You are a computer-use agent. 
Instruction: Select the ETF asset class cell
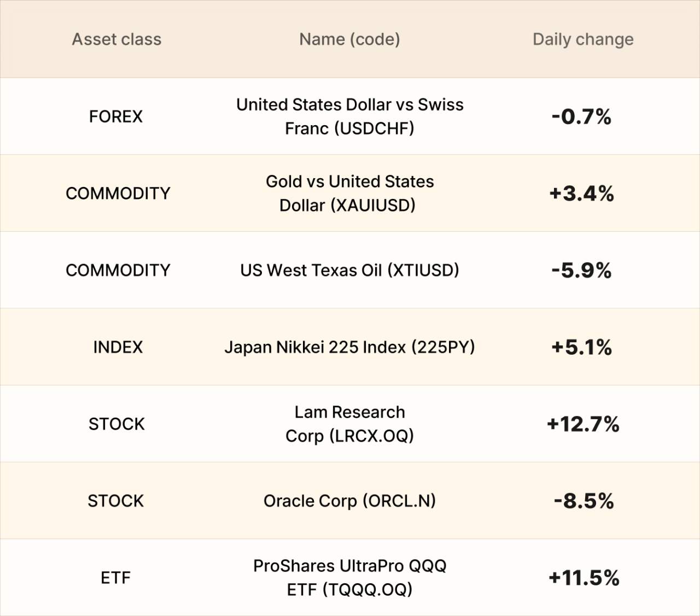point(115,578)
